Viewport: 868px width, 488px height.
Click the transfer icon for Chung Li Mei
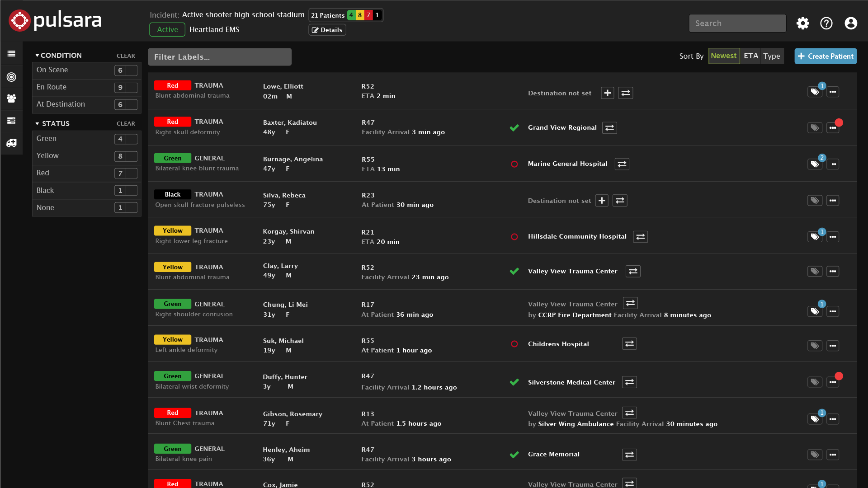[630, 304]
